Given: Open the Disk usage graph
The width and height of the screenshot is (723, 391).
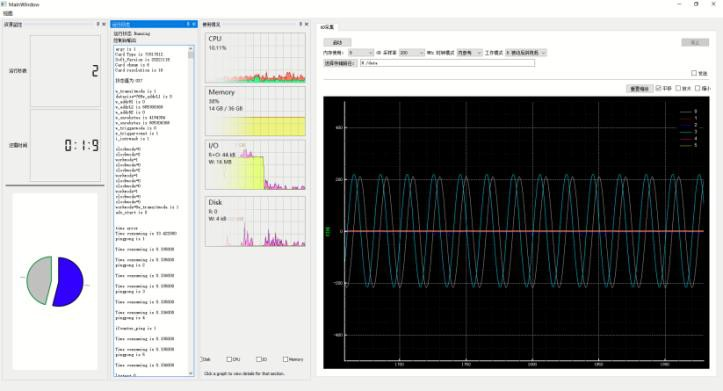Looking at the screenshot, I should pos(255,221).
